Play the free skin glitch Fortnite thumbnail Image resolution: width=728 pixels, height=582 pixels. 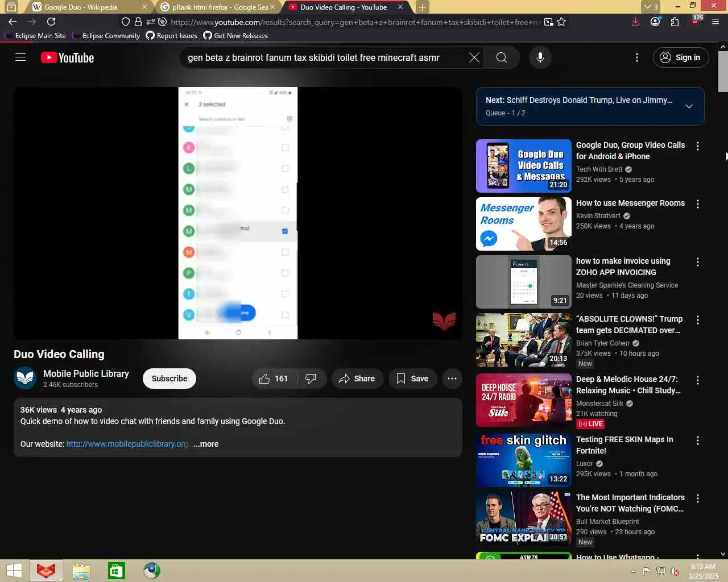coord(524,460)
